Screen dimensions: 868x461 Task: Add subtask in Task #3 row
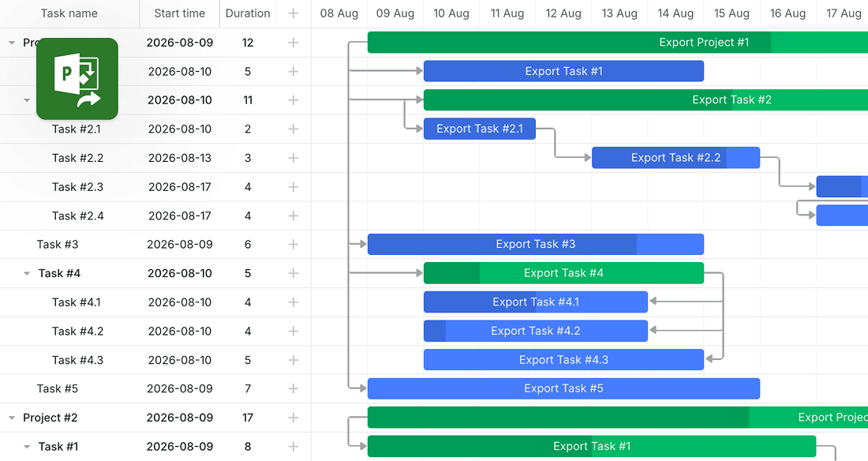pos(294,245)
